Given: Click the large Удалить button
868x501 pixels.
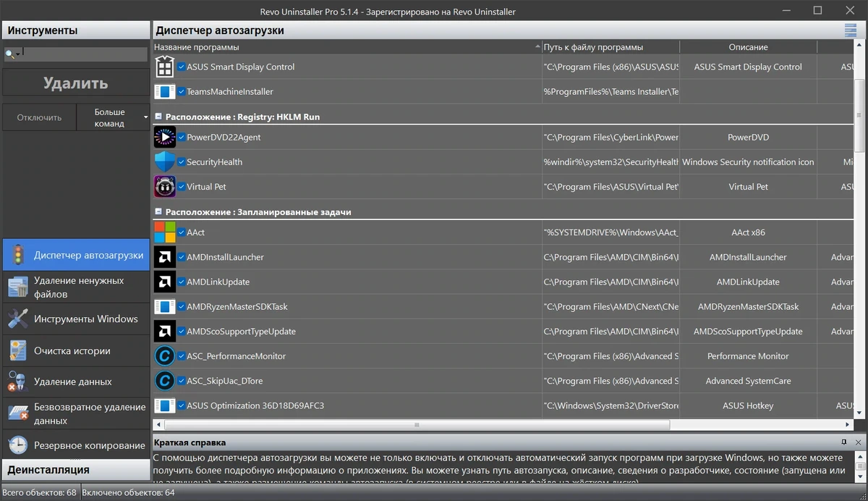Looking at the screenshot, I should (75, 83).
